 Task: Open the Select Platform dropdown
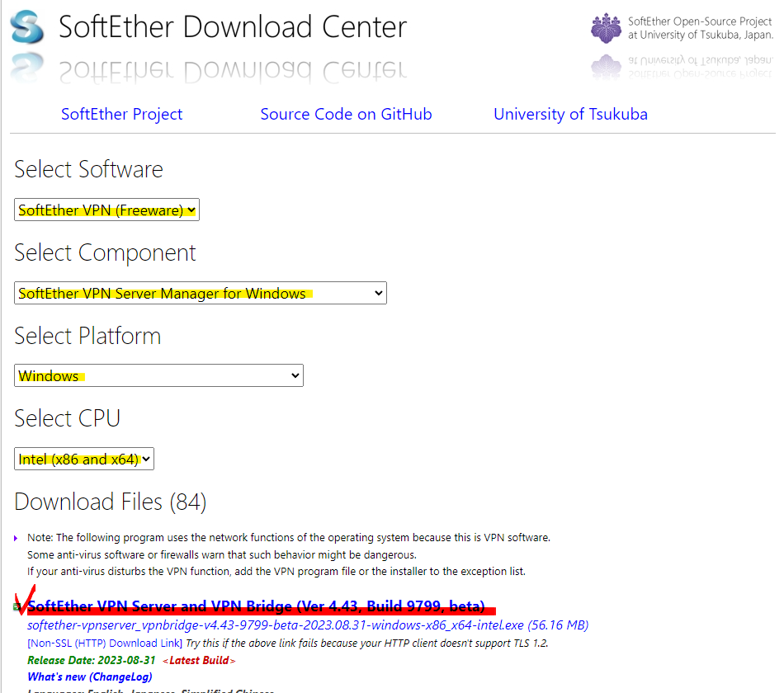[x=158, y=375]
